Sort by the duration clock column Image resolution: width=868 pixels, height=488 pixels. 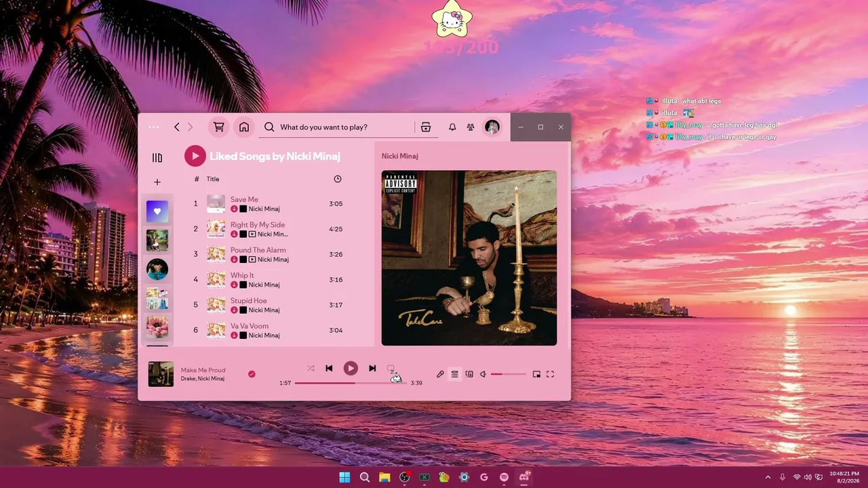tap(338, 179)
